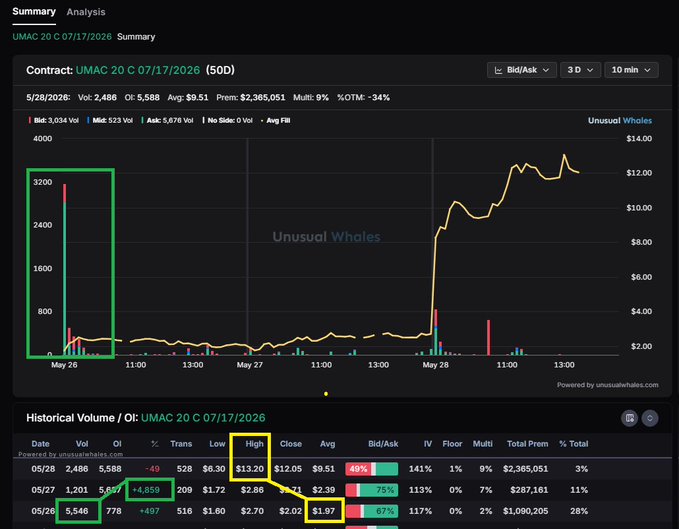Select the 05/27 date cell
The height and width of the screenshot is (529, 679).
(x=43, y=490)
